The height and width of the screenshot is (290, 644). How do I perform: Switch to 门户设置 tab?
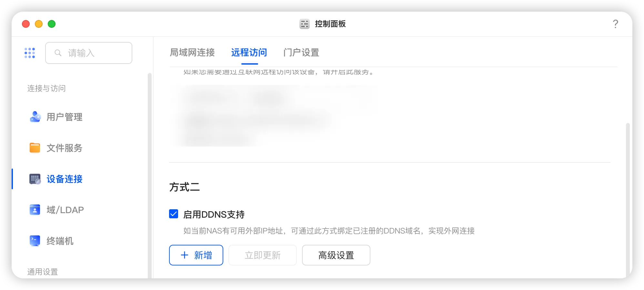pos(301,52)
